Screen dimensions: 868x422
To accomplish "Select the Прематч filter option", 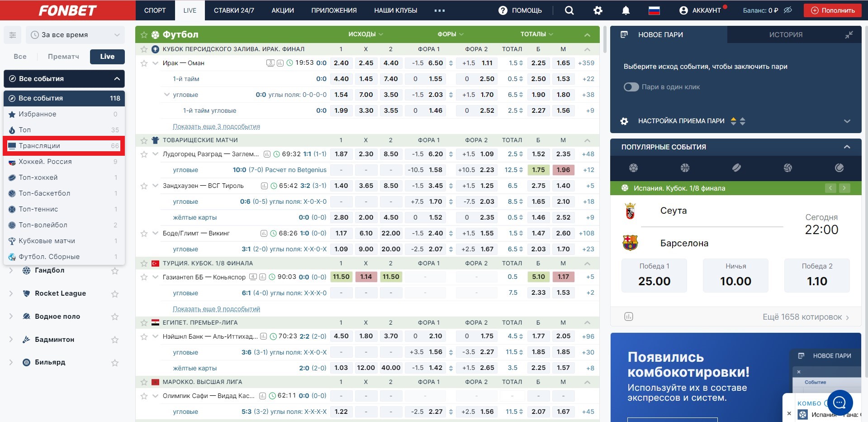I will click(x=63, y=57).
